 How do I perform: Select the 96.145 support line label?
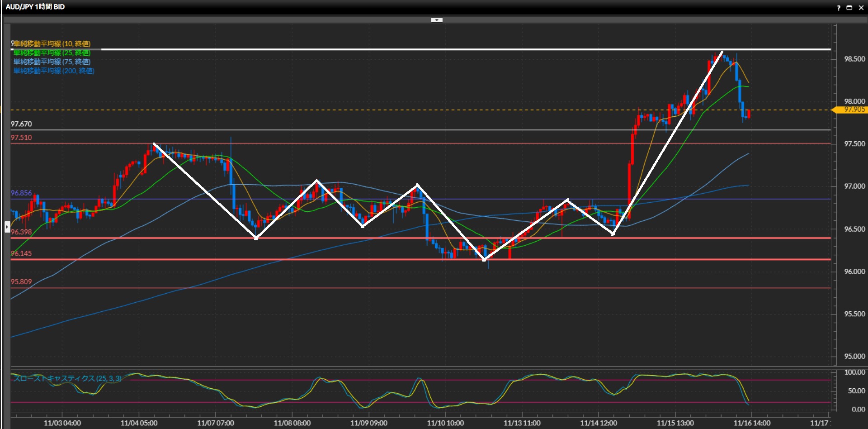point(21,253)
